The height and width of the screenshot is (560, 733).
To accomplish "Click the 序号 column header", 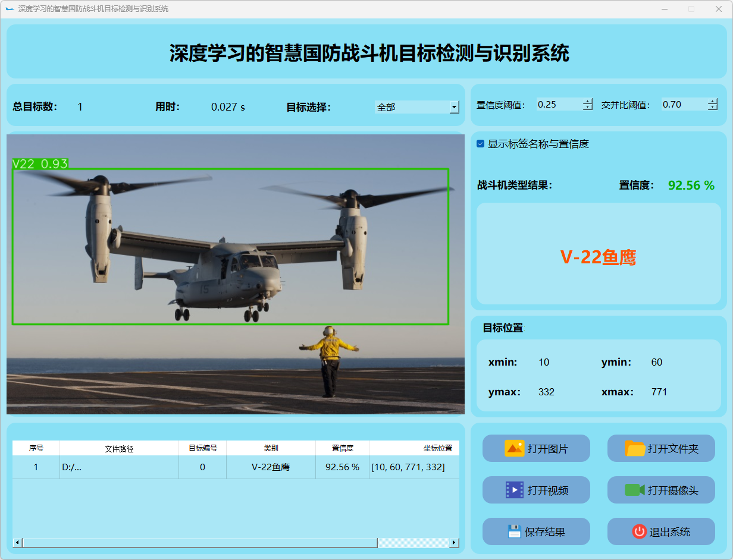I will (36, 448).
